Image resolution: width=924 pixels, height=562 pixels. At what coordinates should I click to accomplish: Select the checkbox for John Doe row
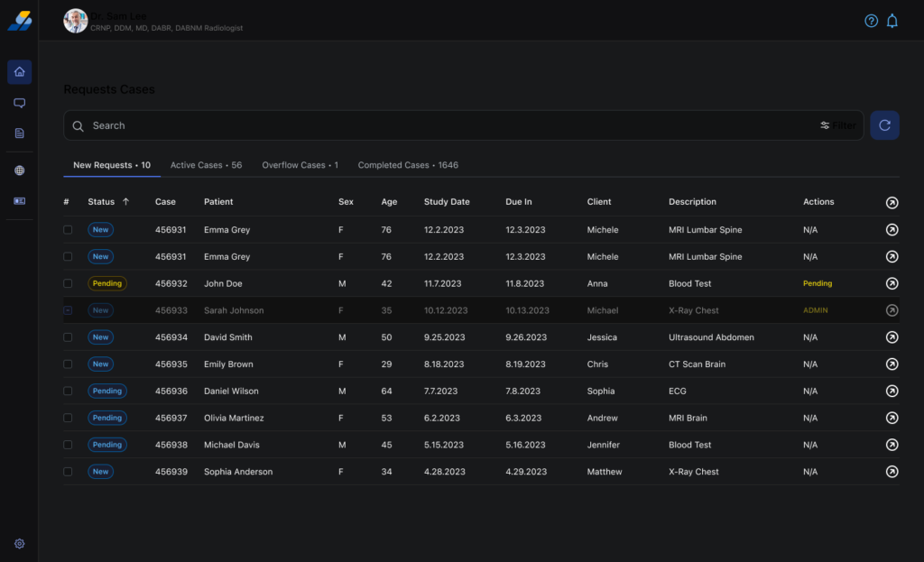(68, 283)
